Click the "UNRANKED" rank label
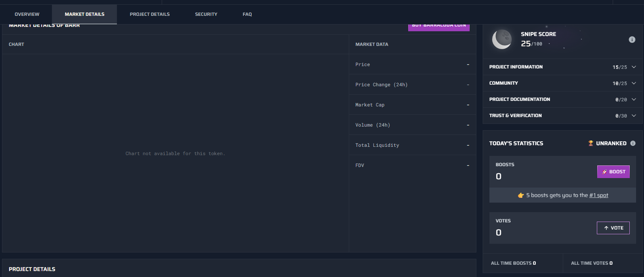This screenshot has width=644, height=277. point(611,143)
